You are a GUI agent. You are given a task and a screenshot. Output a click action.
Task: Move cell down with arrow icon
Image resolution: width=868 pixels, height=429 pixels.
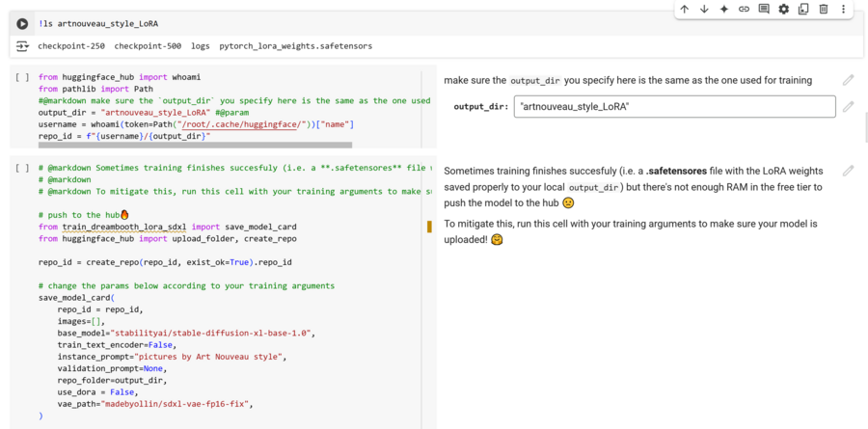click(704, 10)
